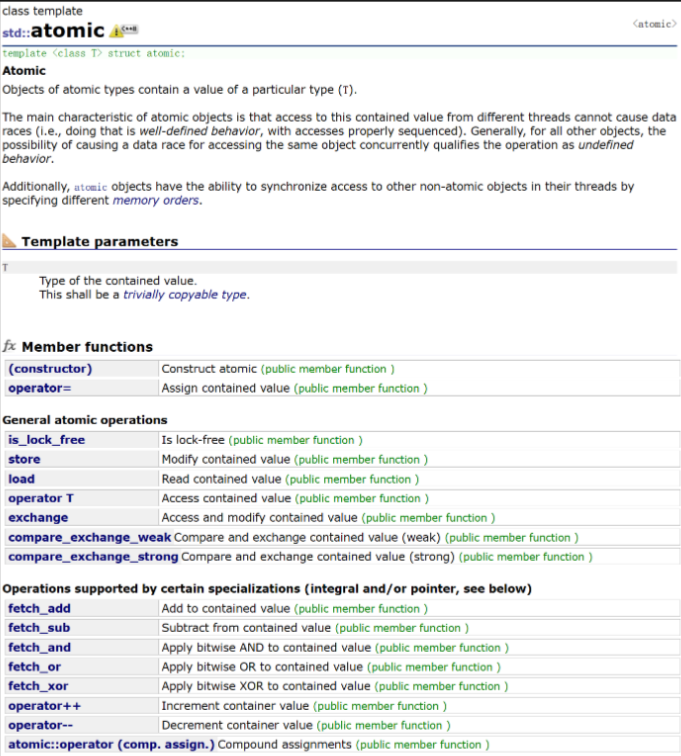The width and height of the screenshot is (681, 756).
Task: Open the operator= link
Action: point(40,388)
